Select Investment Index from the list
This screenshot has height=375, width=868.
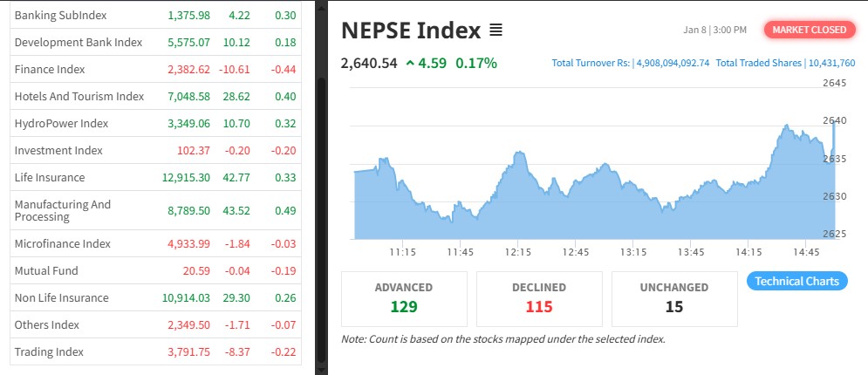coord(58,150)
